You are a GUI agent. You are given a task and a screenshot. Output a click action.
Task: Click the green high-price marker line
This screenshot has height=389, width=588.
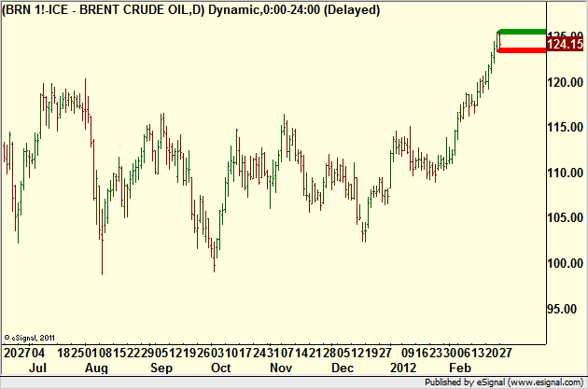[522, 32]
